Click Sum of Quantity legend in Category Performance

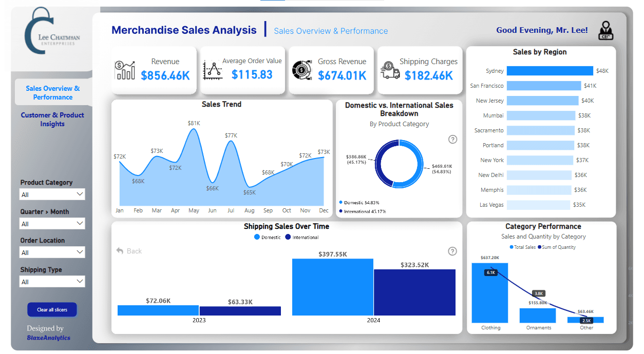pos(557,247)
